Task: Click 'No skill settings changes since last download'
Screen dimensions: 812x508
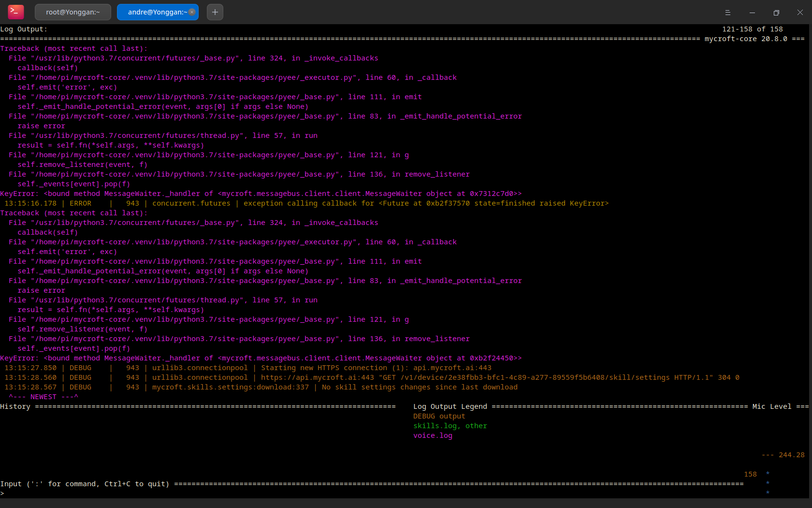Action: point(420,387)
